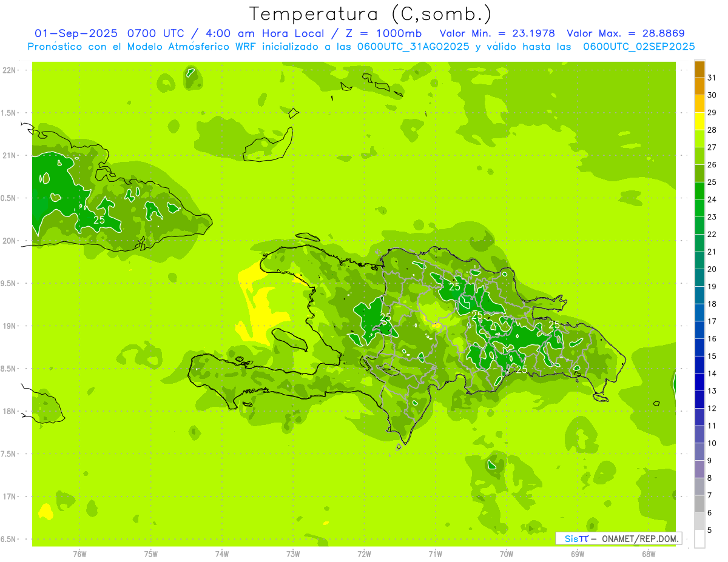728x562 pixels.
Task: Click the "18N" latitude axis label
Action: tap(10, 412)
